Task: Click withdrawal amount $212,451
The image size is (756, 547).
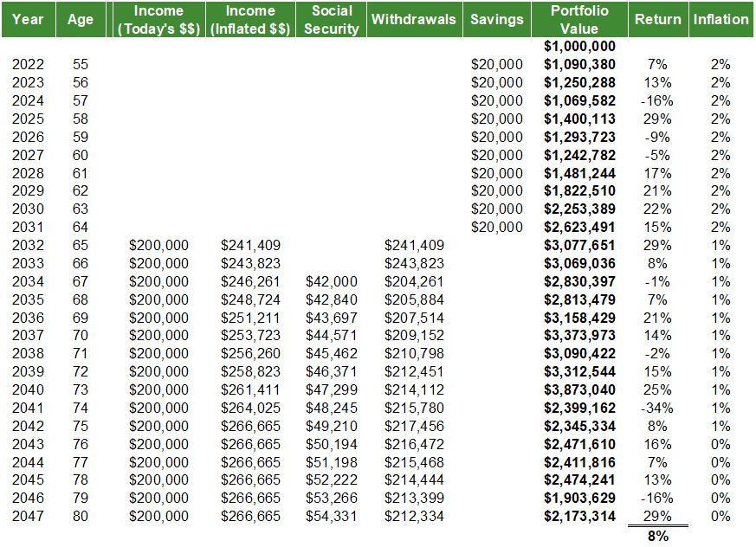Action: point(414,371)
